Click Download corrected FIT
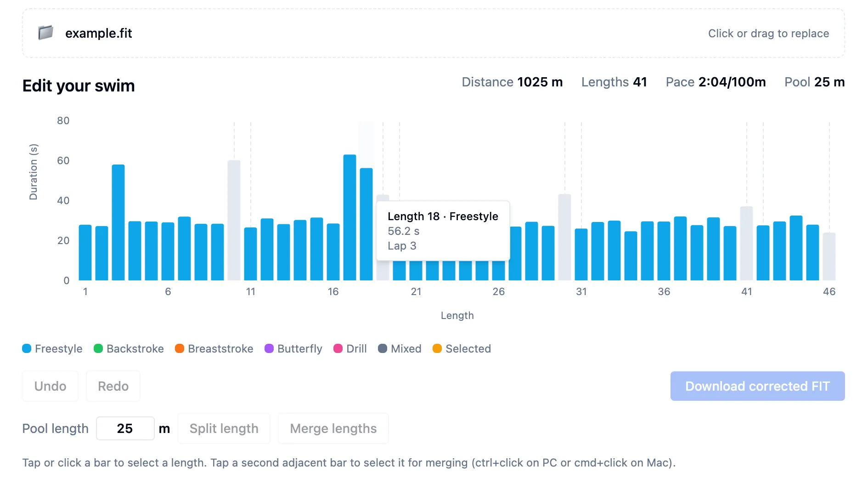Viewport: 868px width, 478px height. click(757, 386)
